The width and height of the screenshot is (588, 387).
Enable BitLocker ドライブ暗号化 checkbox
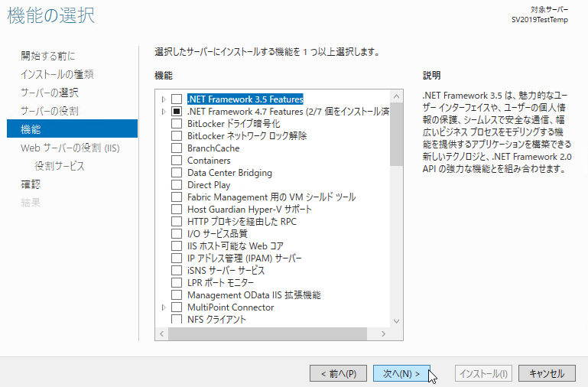pyautogui.click(x=177, y=124)
